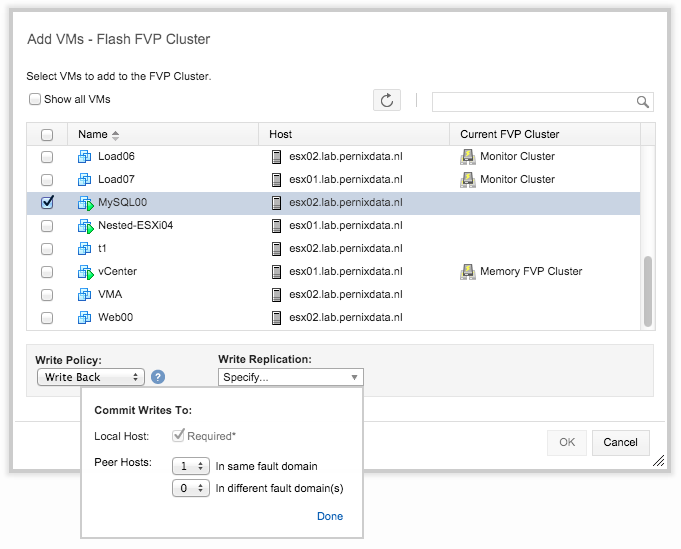Viewport: 681px width, 549px height.
Task: Click the Nested-ESXi04 host server icon
Action: [277, 226]
